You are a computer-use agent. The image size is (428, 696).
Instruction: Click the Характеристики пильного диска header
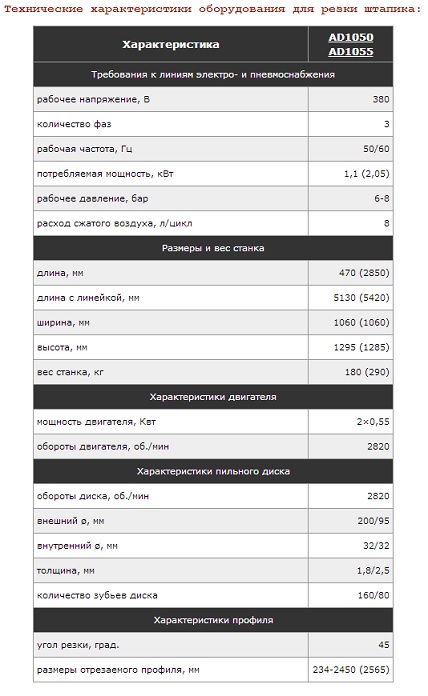click(x=213, y=471)
